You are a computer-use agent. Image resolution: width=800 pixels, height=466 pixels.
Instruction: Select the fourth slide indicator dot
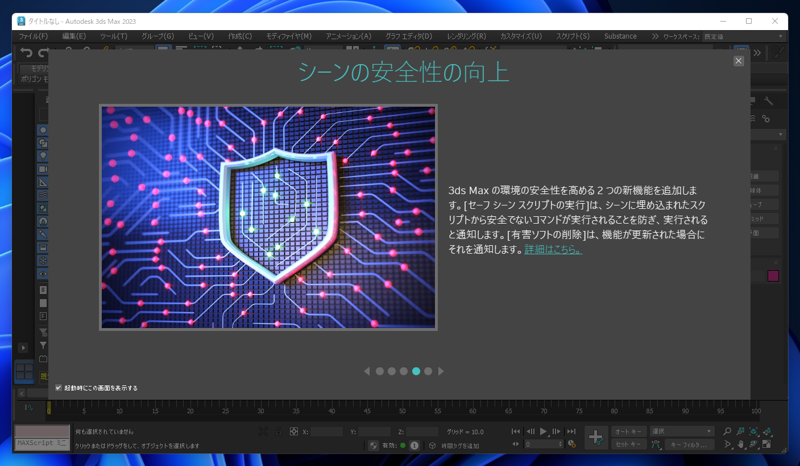point(416,372)
